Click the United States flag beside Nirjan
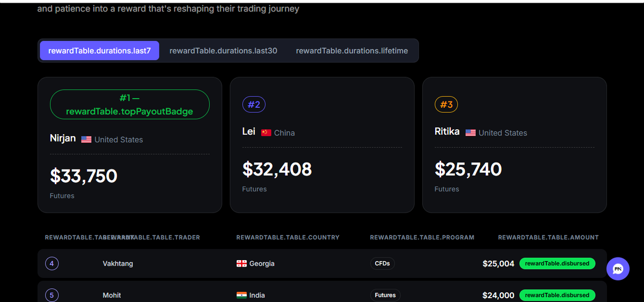 (86, 139)
